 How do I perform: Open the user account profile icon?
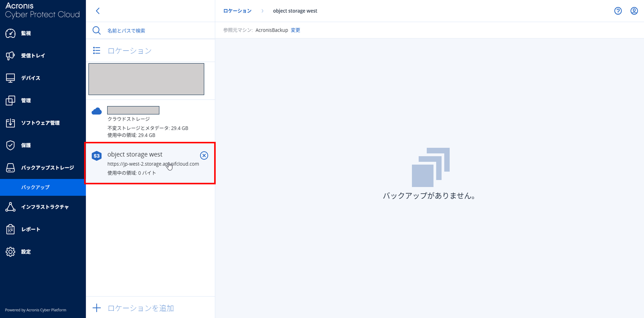(634, 11)
